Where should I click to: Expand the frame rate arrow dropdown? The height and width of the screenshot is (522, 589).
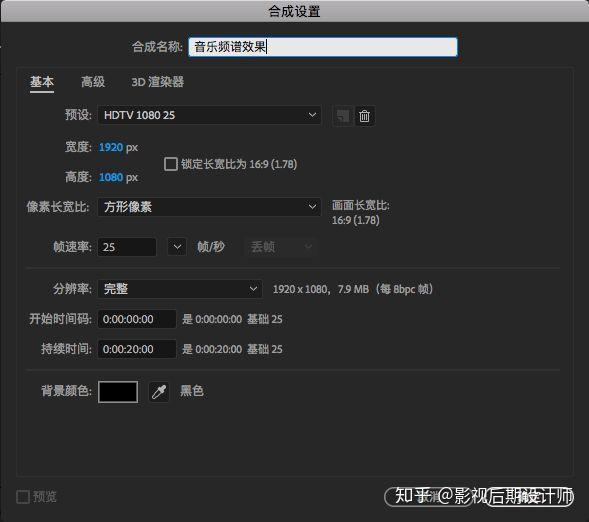[177, 247]
